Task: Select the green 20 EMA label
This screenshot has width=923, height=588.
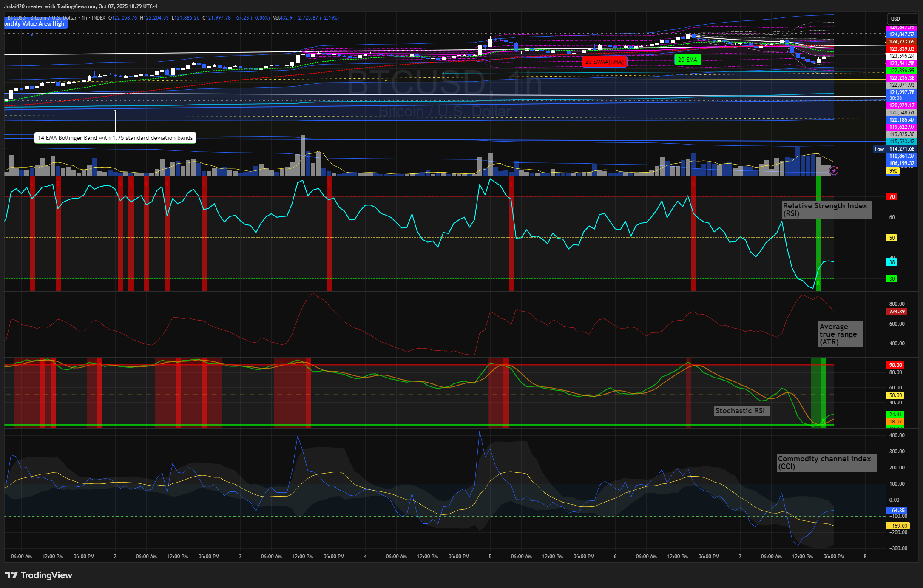Action: (687, 60)
